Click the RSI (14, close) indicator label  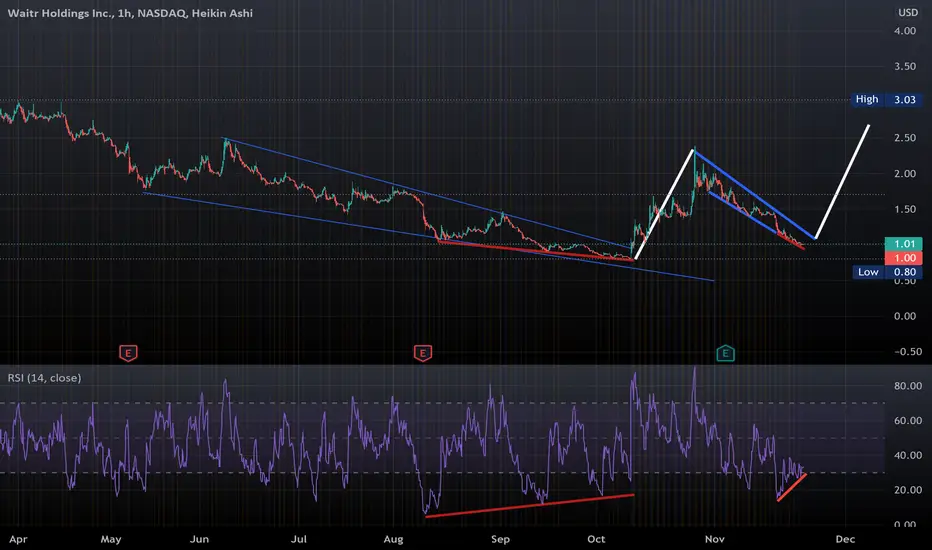pyautogui.click(x=45, y=378)
